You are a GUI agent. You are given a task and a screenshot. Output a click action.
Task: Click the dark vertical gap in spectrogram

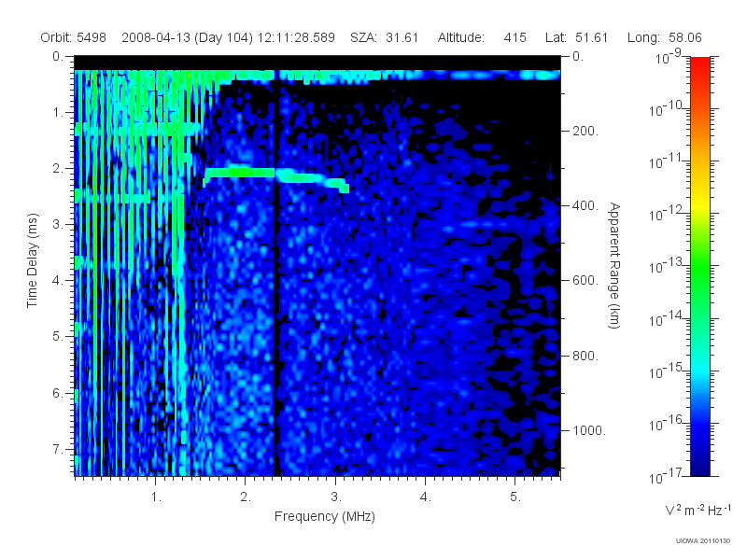[x=275, y=286]
